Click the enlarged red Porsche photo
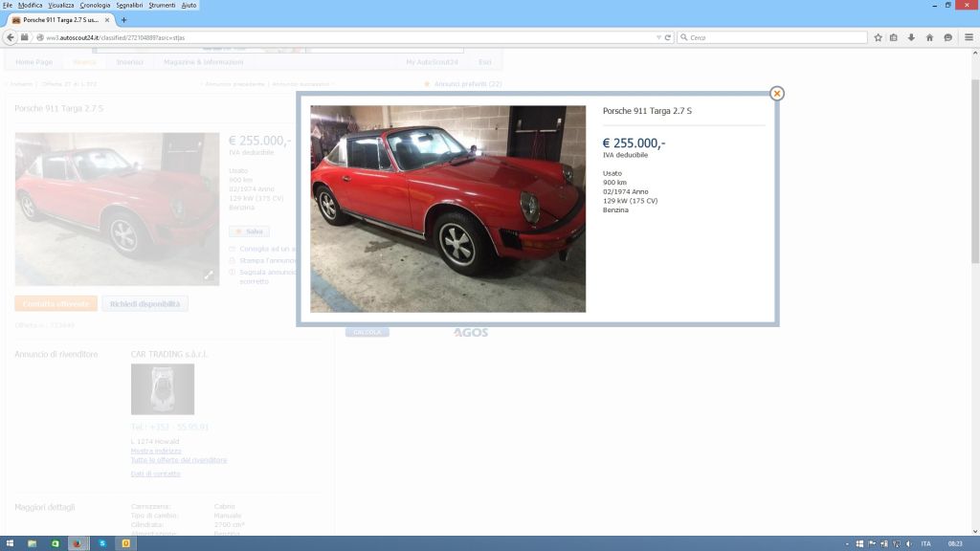The height and width of the screenshot is (551, 980). [x=448, y=209]
